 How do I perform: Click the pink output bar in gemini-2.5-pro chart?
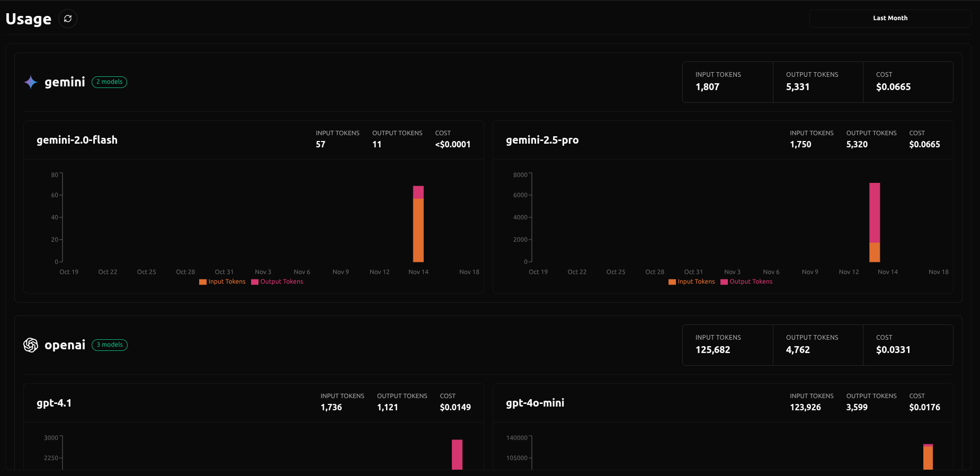[875, 213]
